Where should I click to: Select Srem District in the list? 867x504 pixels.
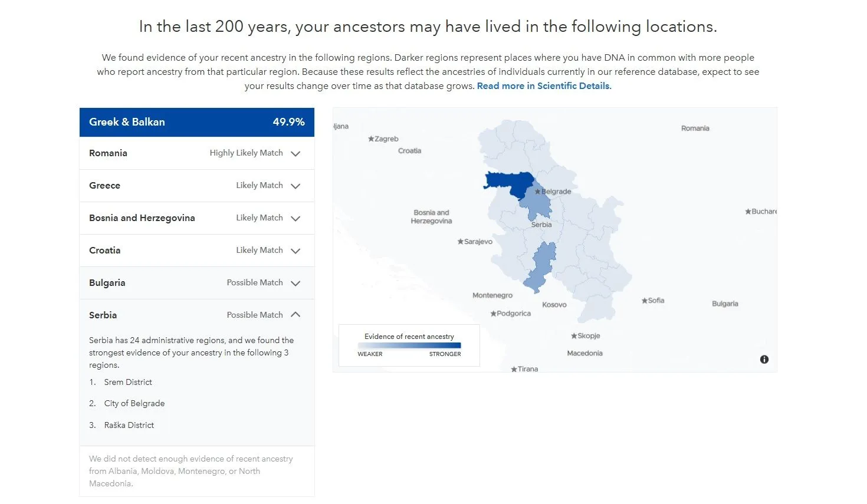[x=128, y=382]
